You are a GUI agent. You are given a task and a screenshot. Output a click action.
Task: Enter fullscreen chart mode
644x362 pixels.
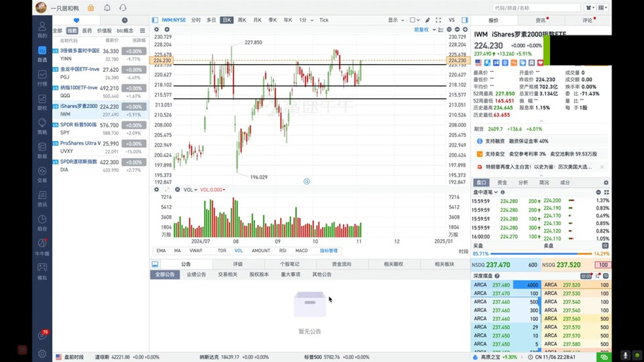tap(439, 20)
